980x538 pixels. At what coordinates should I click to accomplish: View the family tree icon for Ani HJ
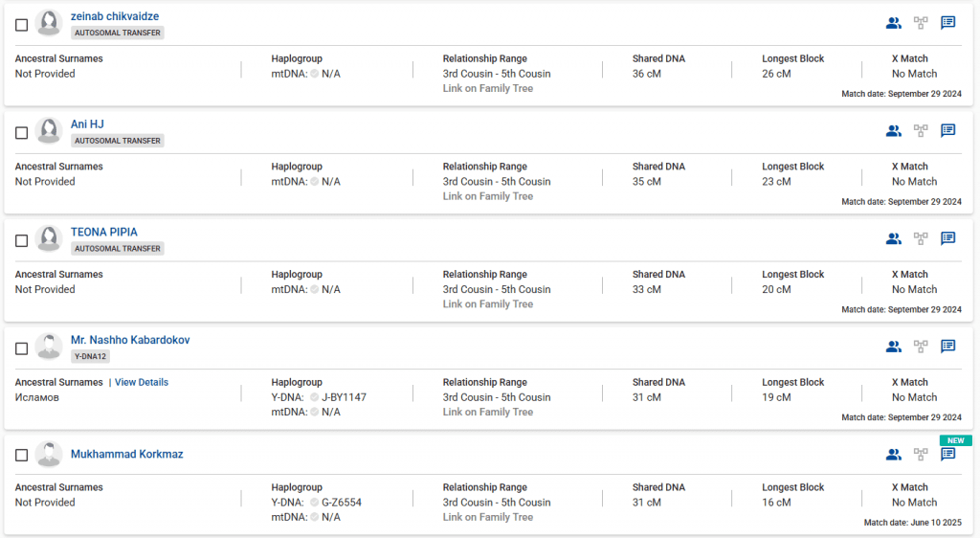point(921,131)
